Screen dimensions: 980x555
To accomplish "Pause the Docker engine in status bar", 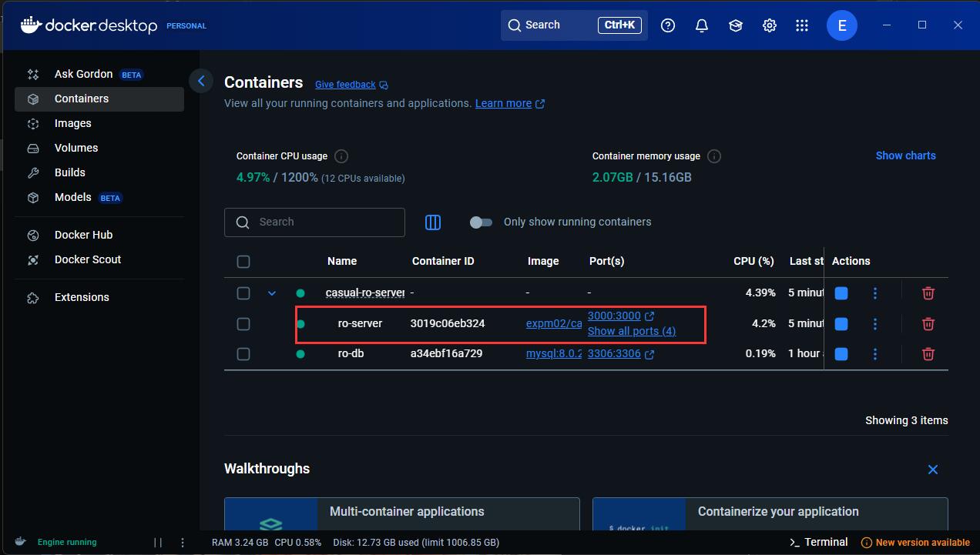I will tap(158, 543).
